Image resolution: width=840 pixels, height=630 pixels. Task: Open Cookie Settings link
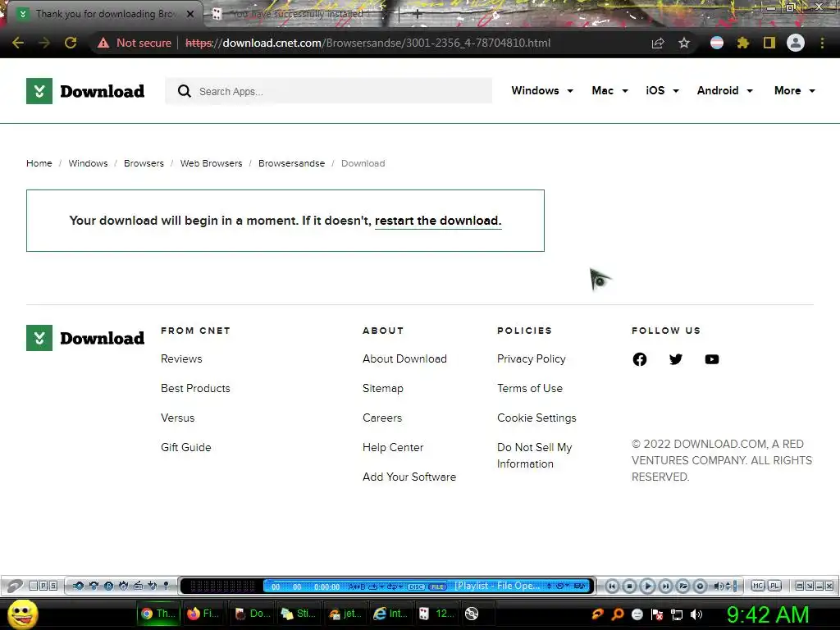pos(536,418)
